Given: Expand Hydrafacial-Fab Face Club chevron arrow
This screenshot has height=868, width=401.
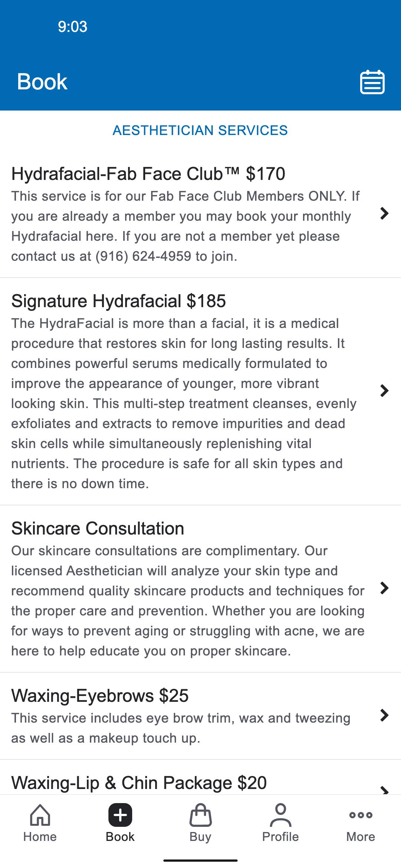Looking at the screenshot, I should point(384,213).
